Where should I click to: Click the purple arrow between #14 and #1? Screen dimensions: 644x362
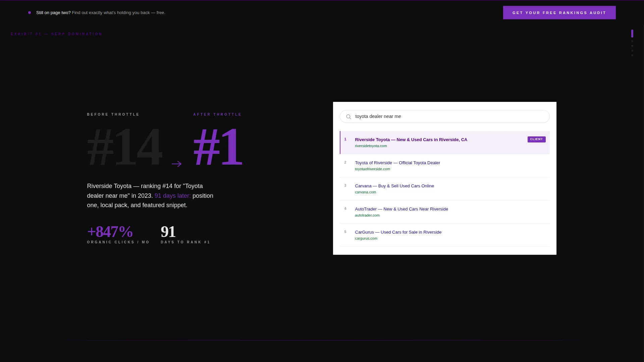(177, 164)
